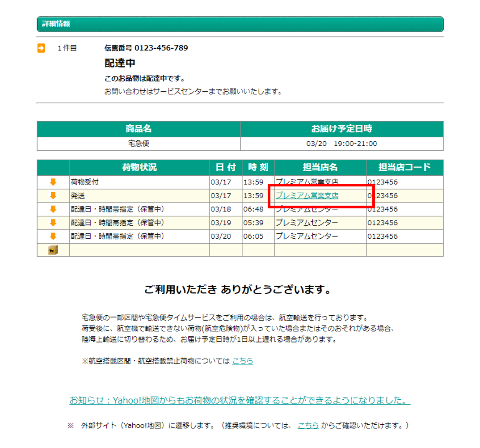Click the 詳細情報 header bar
The width and height of the screenshot is (480, 448).
[240, 24]
